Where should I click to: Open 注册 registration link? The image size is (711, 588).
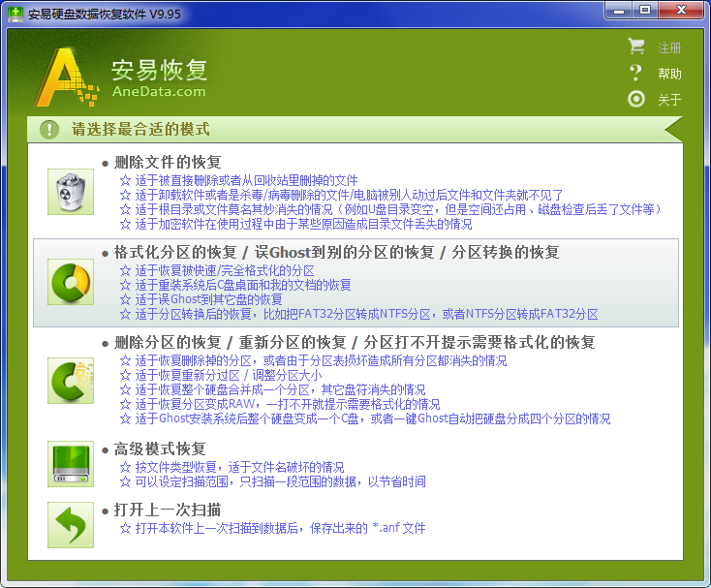(669, 47)
